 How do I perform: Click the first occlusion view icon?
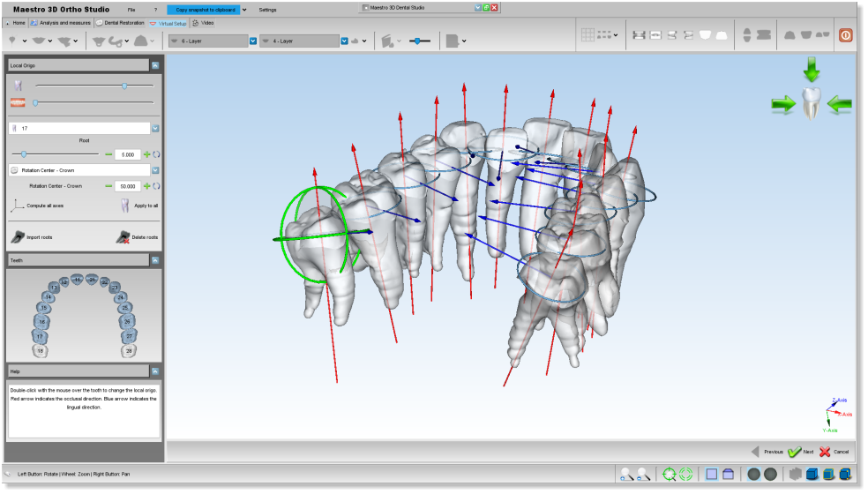click(639, 35)
